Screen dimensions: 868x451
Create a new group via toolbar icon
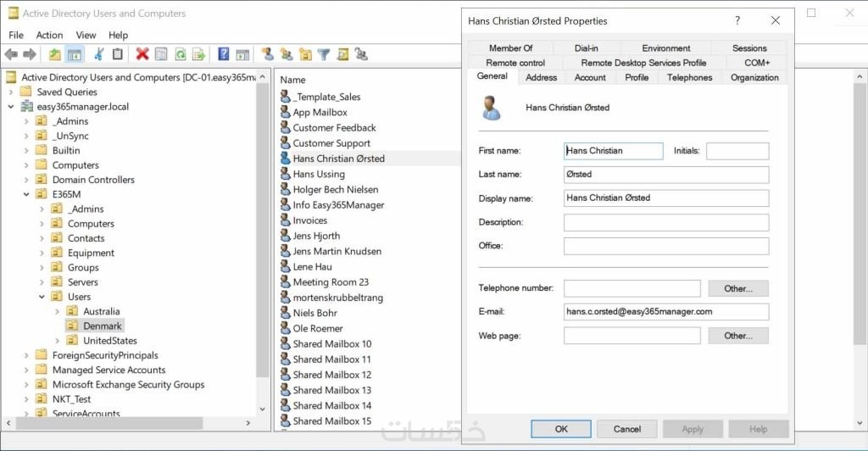click(x=287, y=54)
